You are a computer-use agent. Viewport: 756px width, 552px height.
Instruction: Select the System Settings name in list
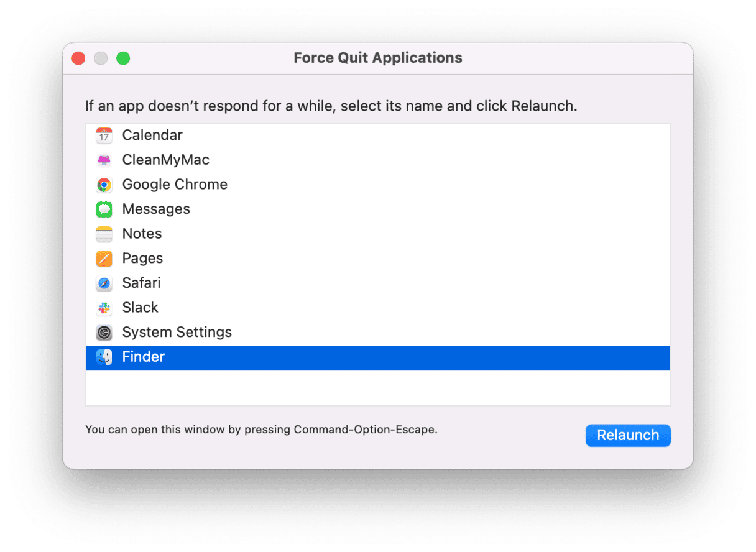(177, 333)
